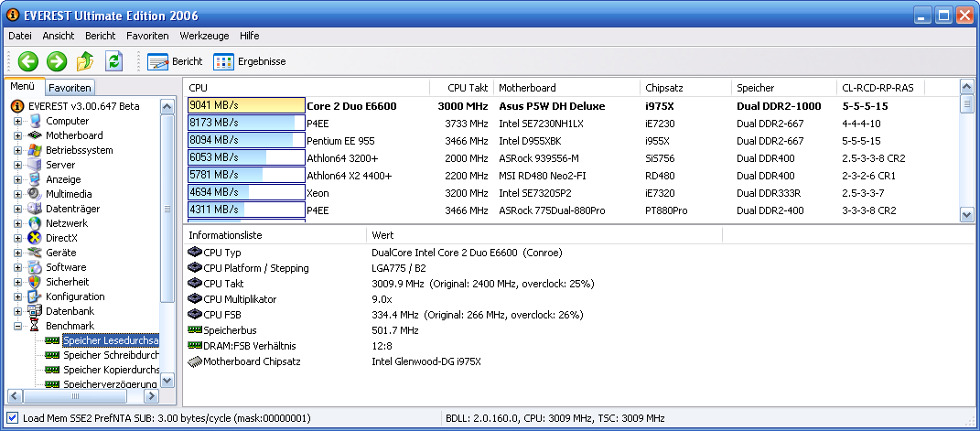980x431 pixels.
Task: Click the Speicherbus memory module icon
Action: coord(194,329)
